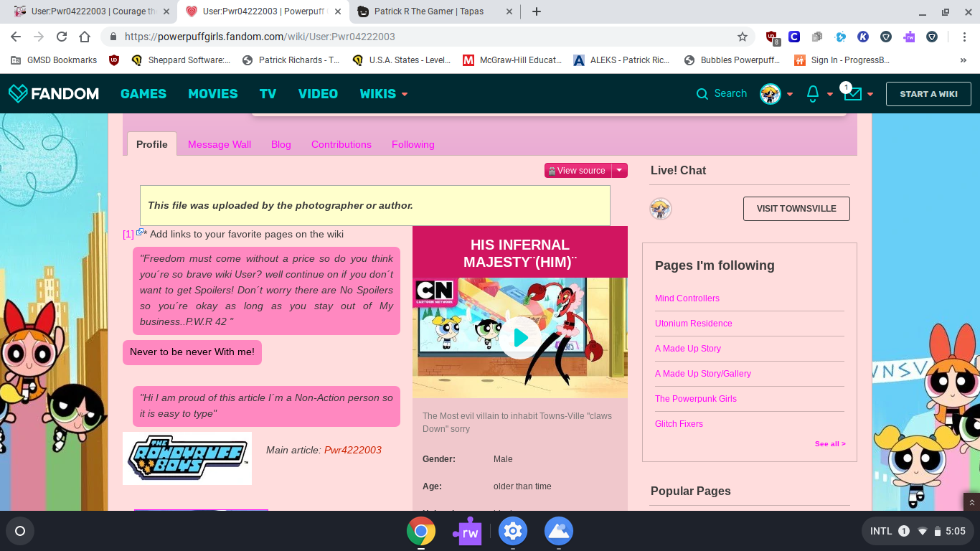Go to the browser home page
The width and height of the screenshot is (980, 551).
tap(85, 37)
